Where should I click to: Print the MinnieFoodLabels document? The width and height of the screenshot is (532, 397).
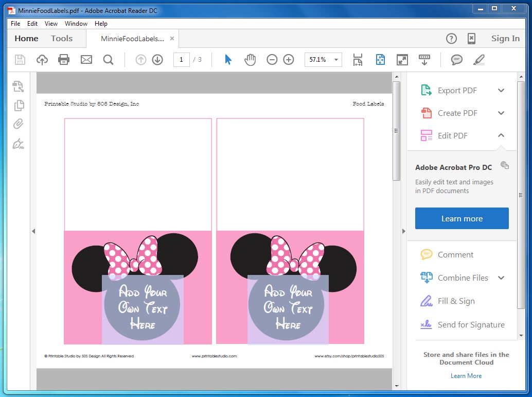[x=63, y=59]
